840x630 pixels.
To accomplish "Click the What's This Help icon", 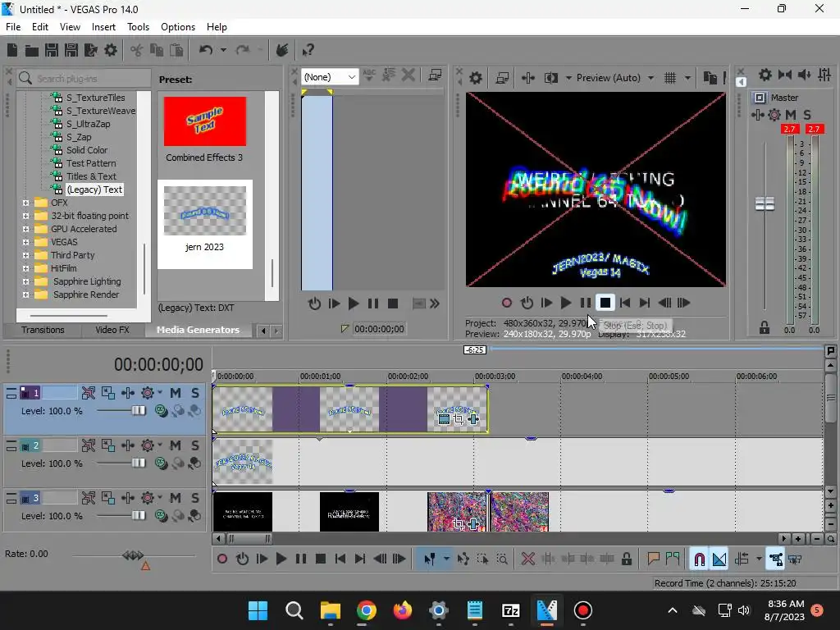I will (x=308, y=50).
